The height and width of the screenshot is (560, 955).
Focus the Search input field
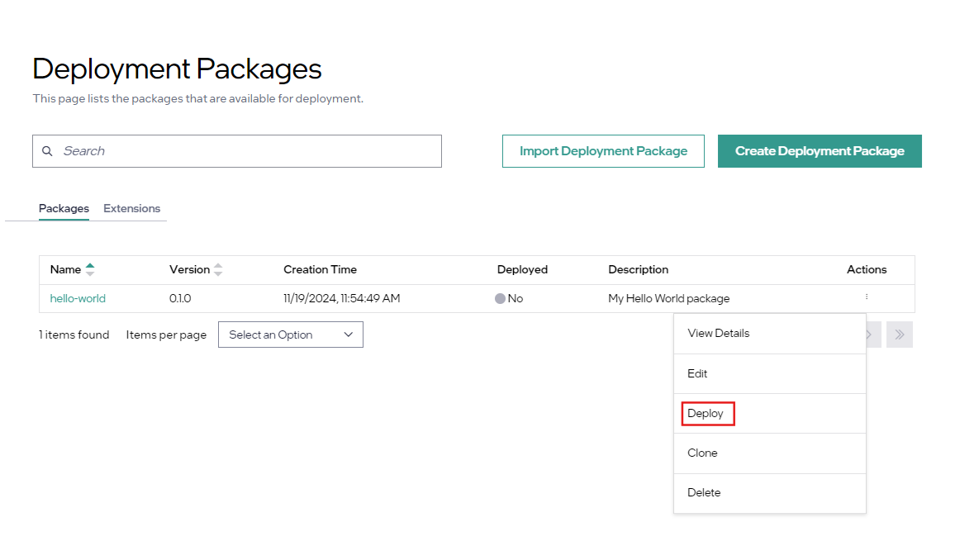click(248, 151)
